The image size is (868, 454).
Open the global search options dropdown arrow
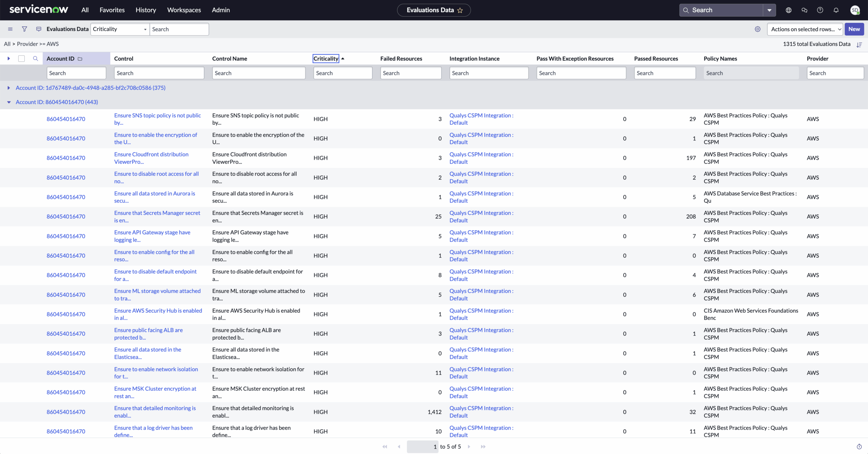click(769, 10)
